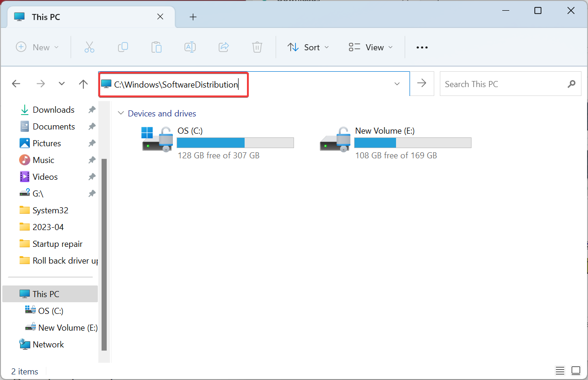Switch to large thumbnails view icon
The image size is (588, 380).
point(576,371)
